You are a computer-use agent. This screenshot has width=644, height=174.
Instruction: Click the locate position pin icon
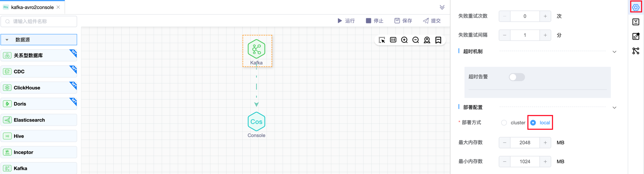[x=427, y=40]
